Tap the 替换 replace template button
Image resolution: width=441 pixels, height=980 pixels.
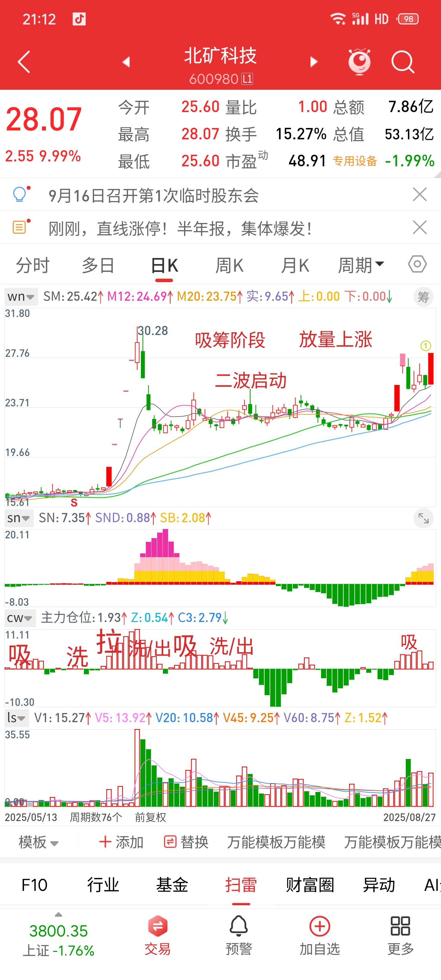[186, 842]
